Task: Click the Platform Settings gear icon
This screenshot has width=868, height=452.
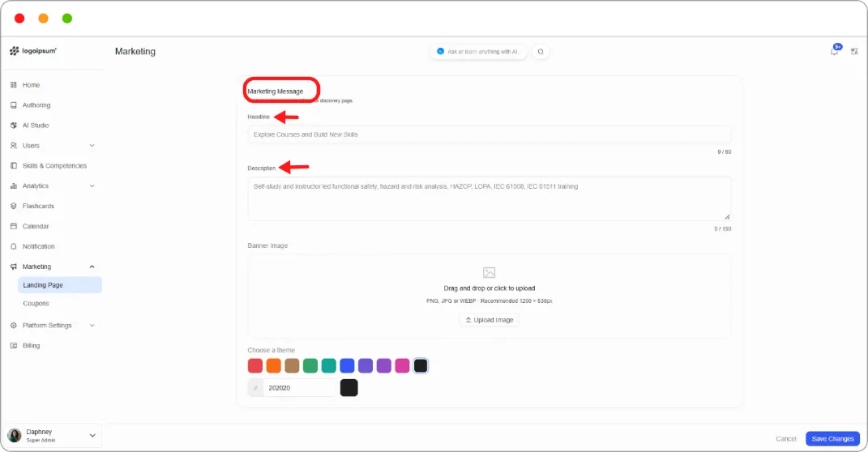Action: coord(14,326)
